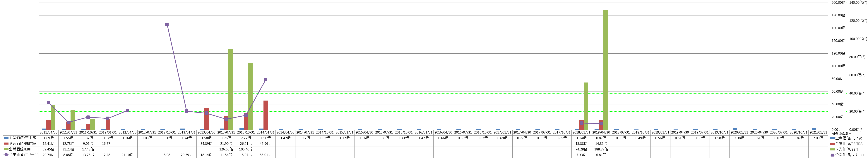Select the 21.10倍 フリーCF cell
The width and height of the screenshot is (868, 158).
coord(127,155)
